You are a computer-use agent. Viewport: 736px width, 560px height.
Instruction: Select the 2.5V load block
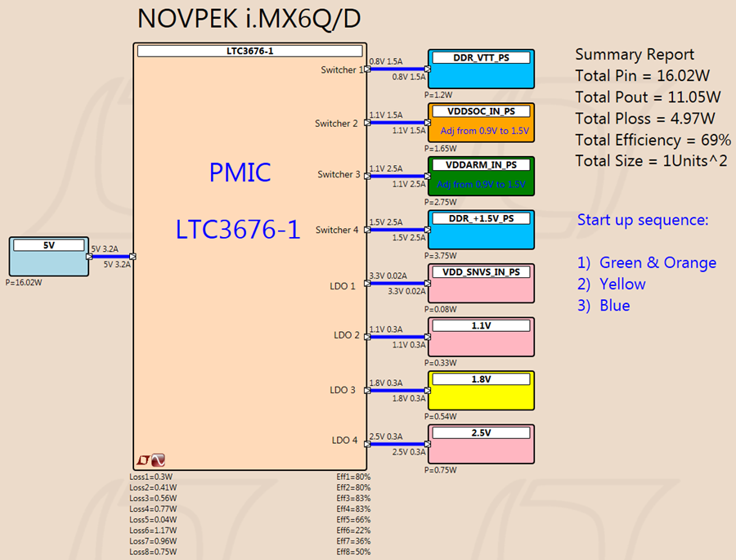tap(481, 444)
